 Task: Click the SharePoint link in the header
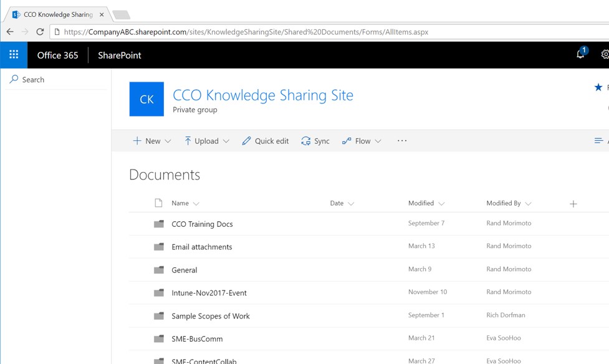[118, 55]
